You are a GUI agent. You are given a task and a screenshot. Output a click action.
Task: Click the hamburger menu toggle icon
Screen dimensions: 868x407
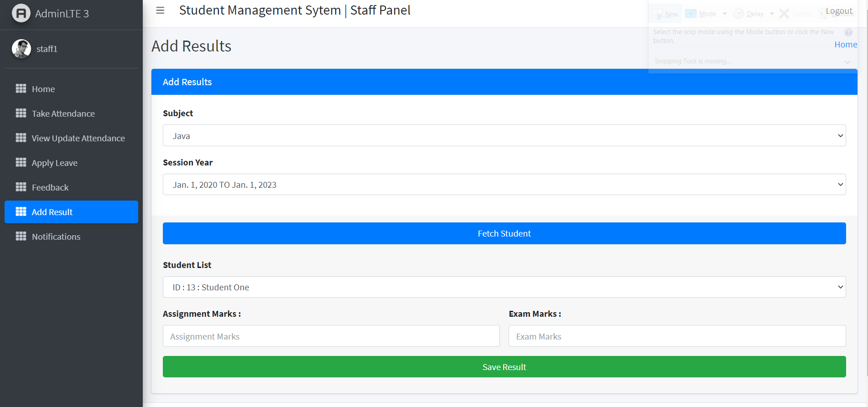click(160, 10)
